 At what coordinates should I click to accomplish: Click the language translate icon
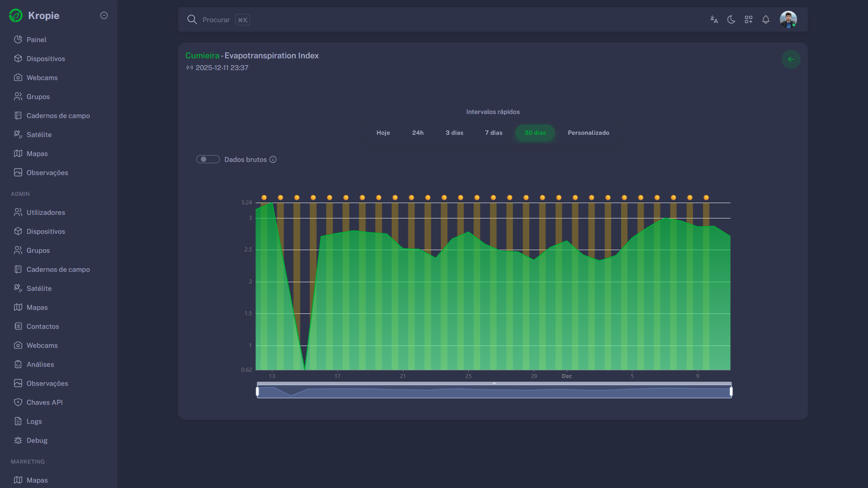[x=714, y=19]
